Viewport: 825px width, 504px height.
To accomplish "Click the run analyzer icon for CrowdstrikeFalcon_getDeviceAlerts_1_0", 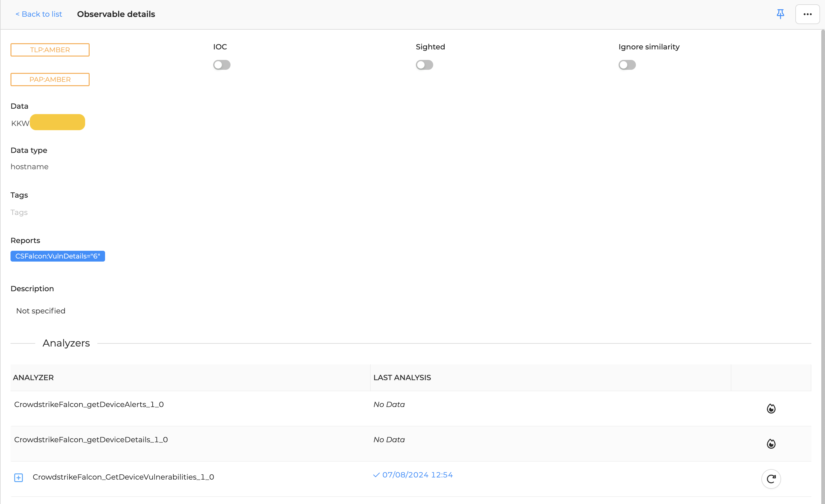I will [771, 408].
